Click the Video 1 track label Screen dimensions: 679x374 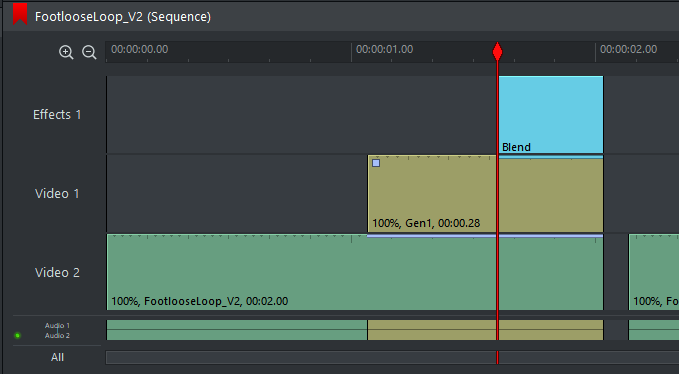click(x=57, y=193)
